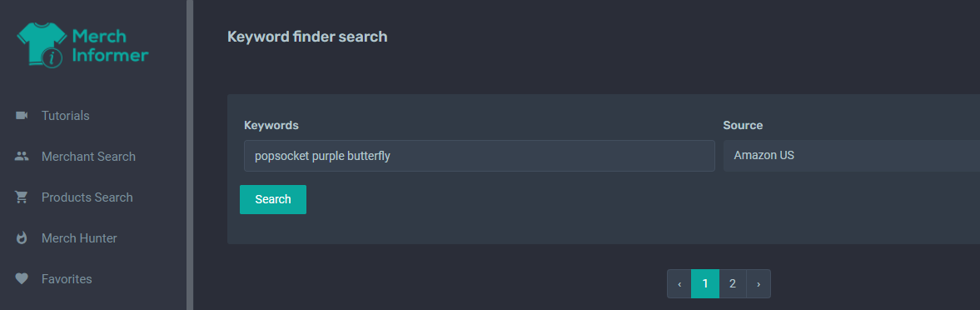
Task: Click the Tutorials video camera icon
Action: click(x=22, y=116)
